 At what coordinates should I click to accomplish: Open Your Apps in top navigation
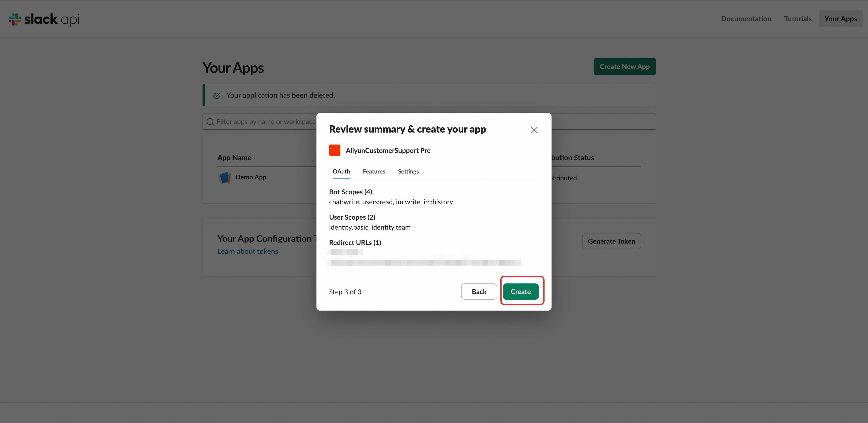[x=841, y=19]
